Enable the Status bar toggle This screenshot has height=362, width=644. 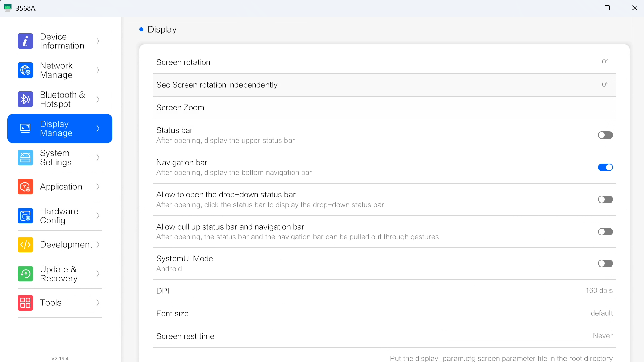tap(605, 135)
